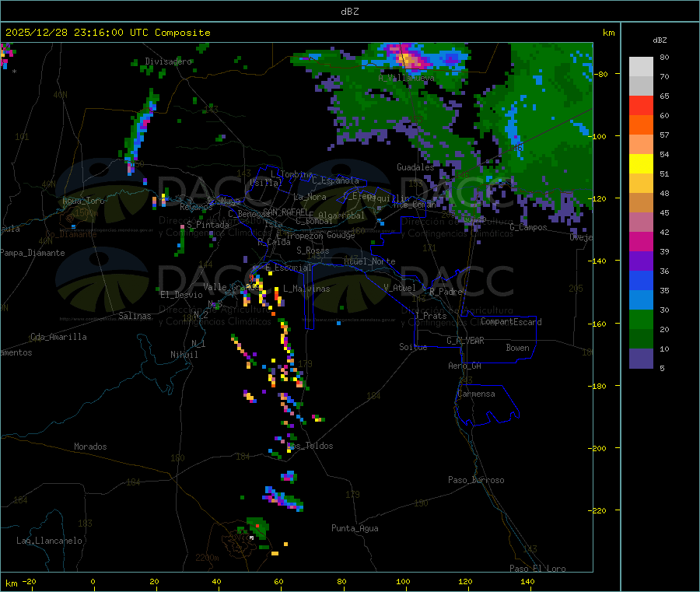The height and width of the screenshot is (592, 700).
Task: Select the Guadales location label
Action: pos(415,167)
